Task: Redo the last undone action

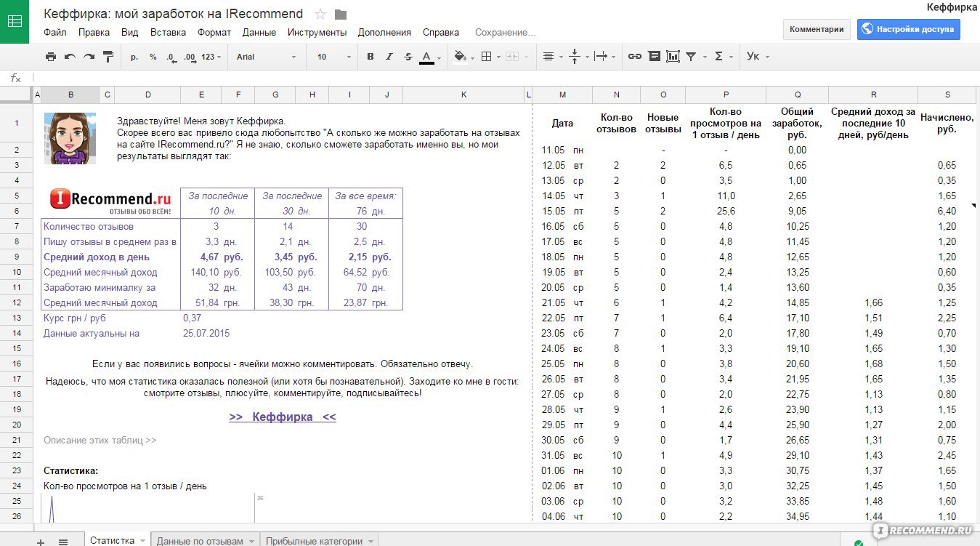Action: click(x=89, y=57)
